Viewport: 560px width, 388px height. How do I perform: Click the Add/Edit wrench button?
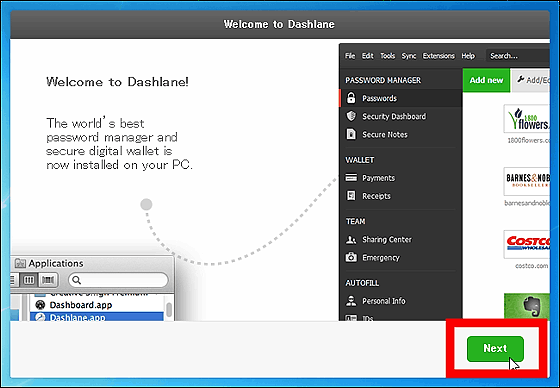[531, 80]
